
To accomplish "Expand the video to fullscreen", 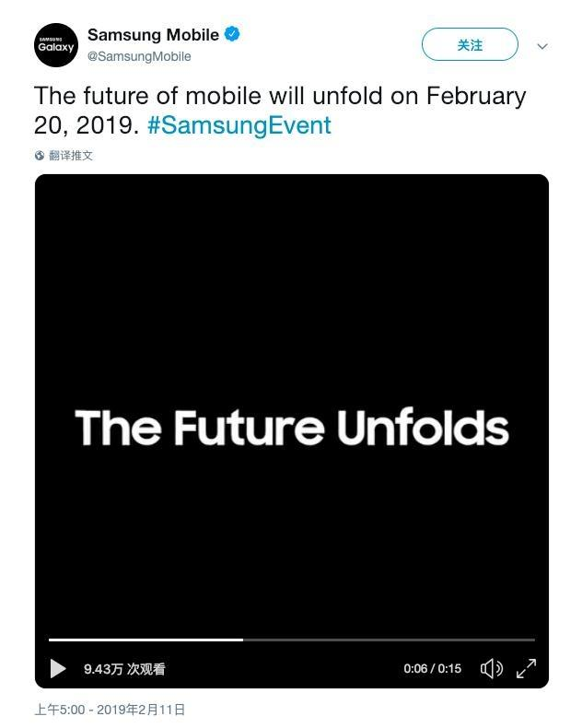I will pos(527,669).
